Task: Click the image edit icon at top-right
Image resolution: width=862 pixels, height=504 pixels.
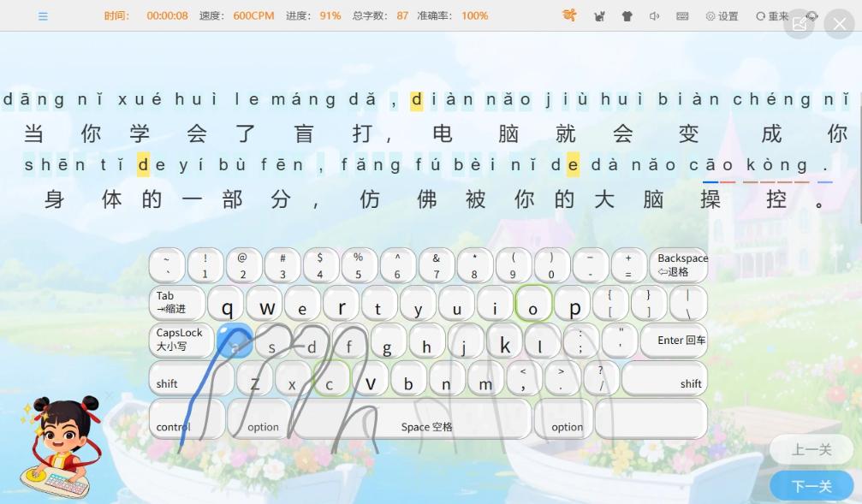Action: tap(800, 24)
